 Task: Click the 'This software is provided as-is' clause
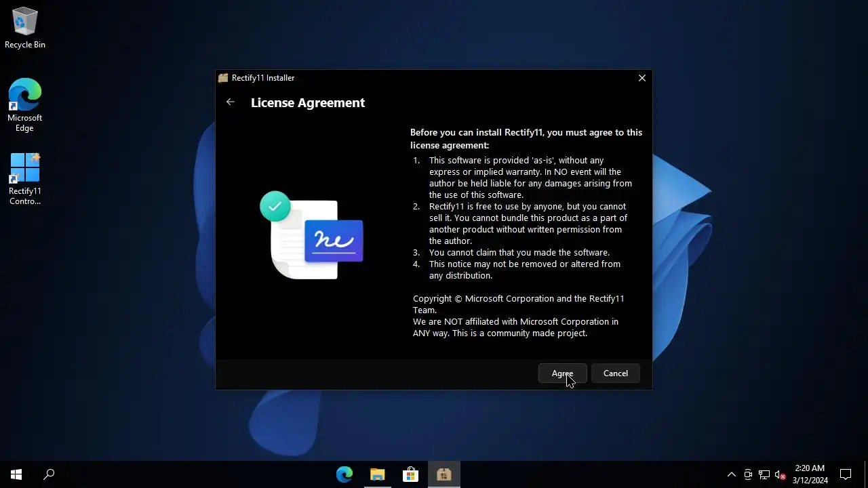pos(530,178)
